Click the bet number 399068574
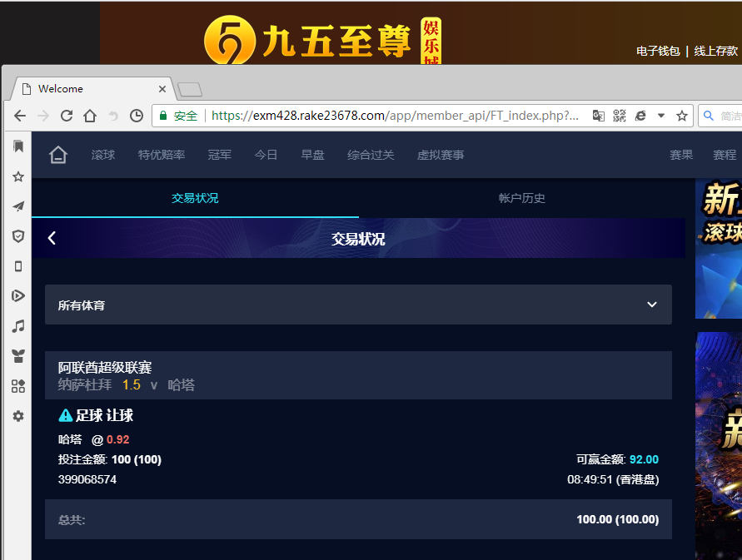 (x=87, y=479)
